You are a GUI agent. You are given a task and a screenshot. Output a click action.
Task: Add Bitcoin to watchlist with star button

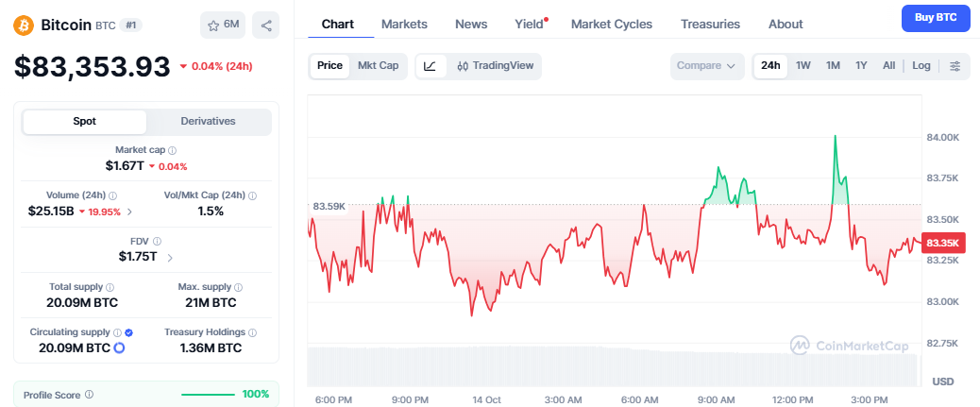point(223,25)
